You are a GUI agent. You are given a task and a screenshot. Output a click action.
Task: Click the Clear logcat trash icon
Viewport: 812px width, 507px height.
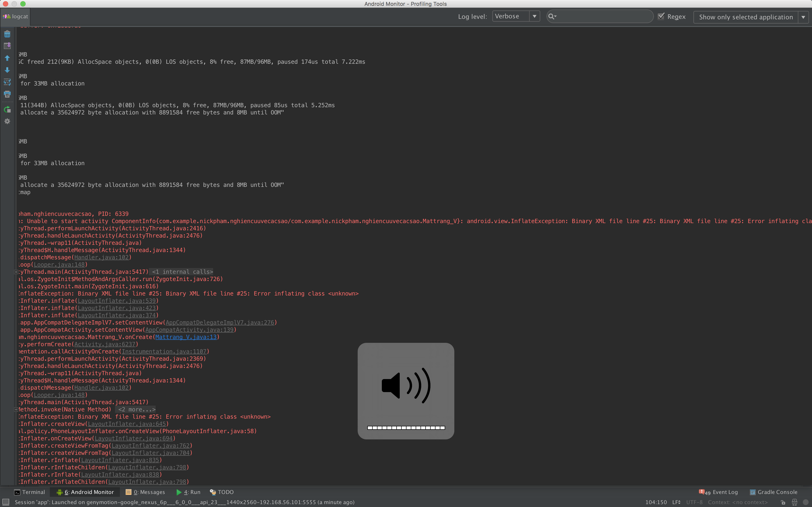pos(7,34)
